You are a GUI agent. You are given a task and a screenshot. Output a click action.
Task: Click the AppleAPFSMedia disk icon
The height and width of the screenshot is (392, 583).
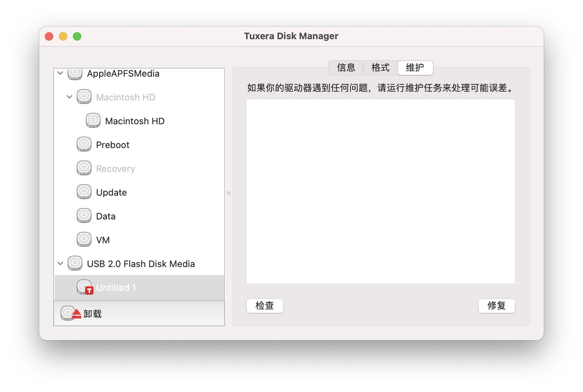[x=75, y=74]
